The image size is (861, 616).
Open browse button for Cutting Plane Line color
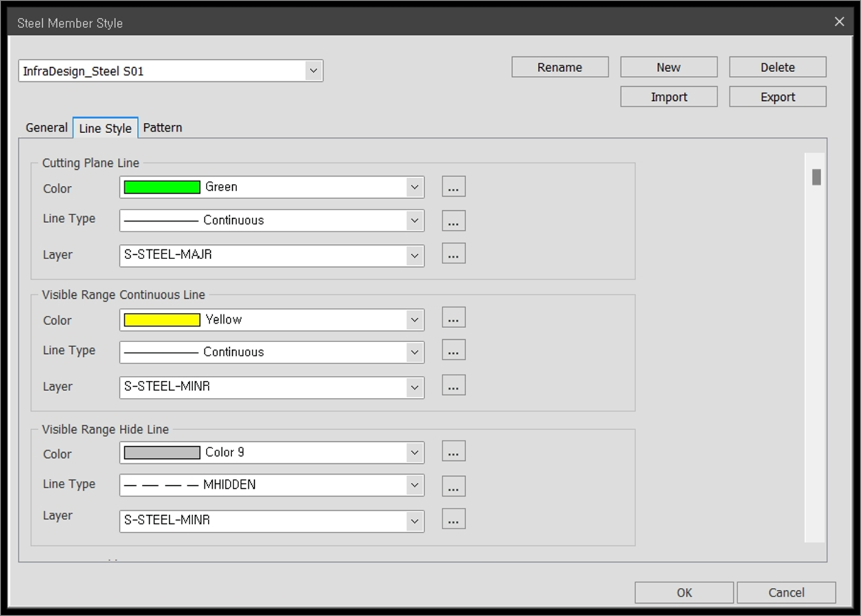[453, 186]
